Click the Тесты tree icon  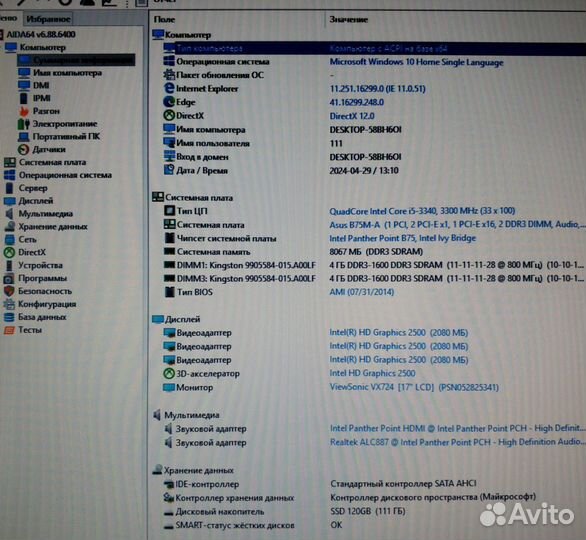coord(9,330)
